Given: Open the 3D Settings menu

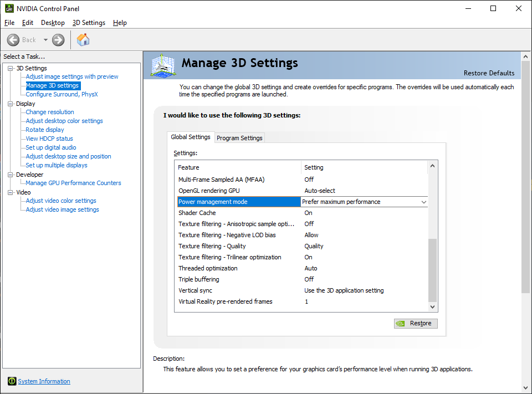Looking at the screenshot, I should pos(89,23).
